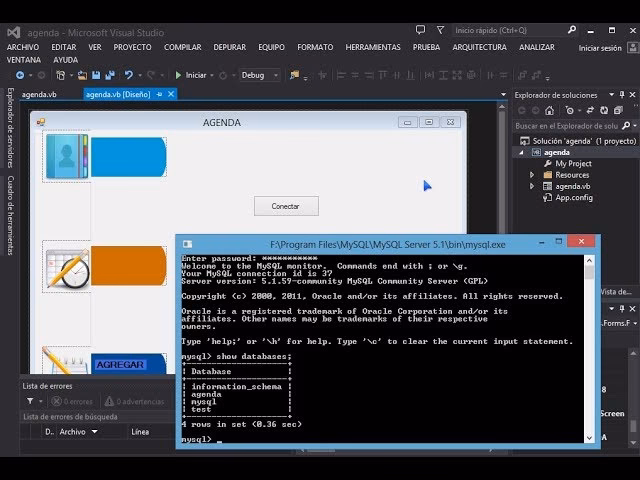Image resolution: width=640 pixels, height=480 pixels.
Task: Open the document tabs list dropdown arrow
Action: pyautogui.click(x=503, y=95)
